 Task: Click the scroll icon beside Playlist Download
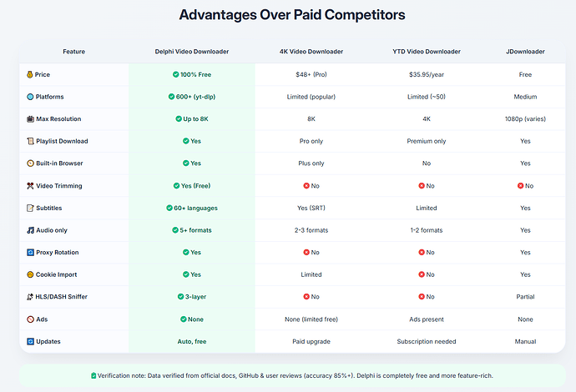pyautogui.click(x=30, y=141)
